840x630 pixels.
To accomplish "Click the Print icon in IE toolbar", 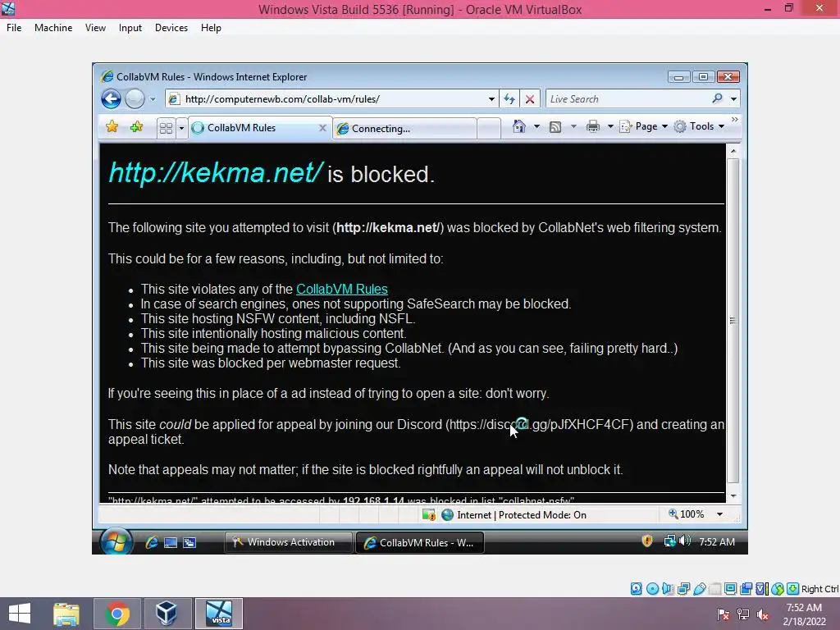I will coord(593,126).
